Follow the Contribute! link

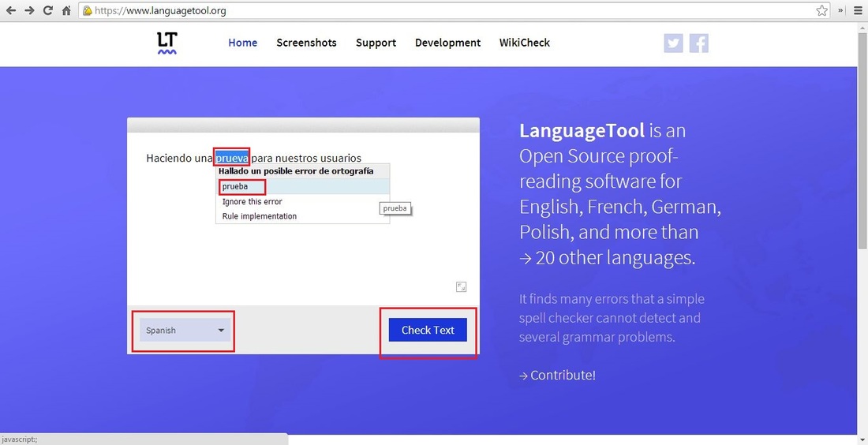[557, 375]
